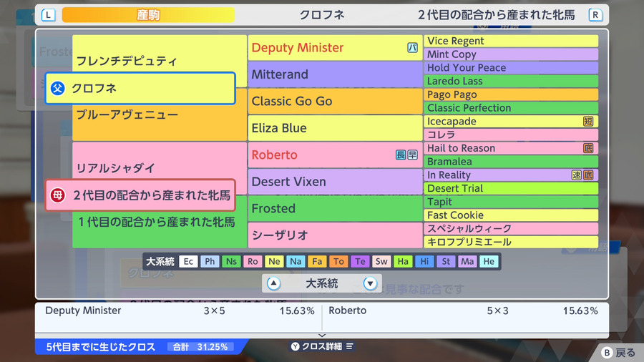Select the 父 sire icon on クロフネ
This screenshot has width=644, height=362.
click(x=58, y=88)
